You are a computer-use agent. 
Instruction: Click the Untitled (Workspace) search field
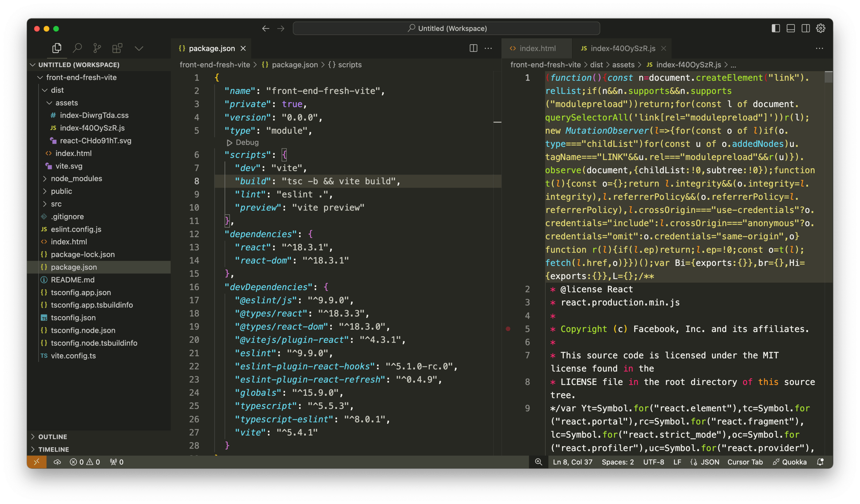coord(446,28)
